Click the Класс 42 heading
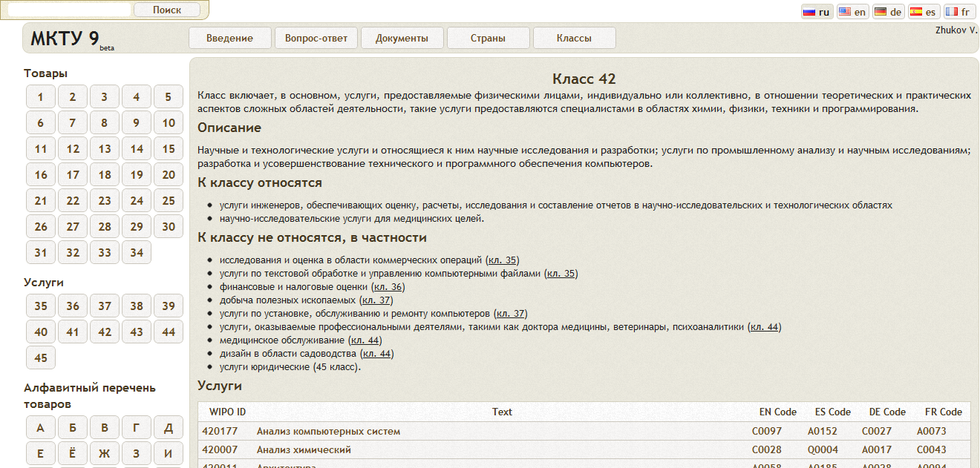 584,79
